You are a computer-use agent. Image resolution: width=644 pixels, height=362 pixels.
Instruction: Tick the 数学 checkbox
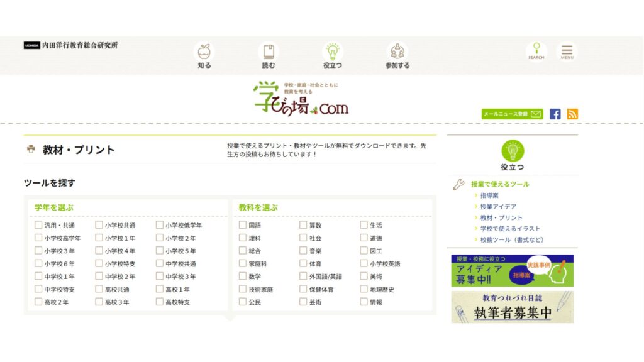click(x=243, y=277)
